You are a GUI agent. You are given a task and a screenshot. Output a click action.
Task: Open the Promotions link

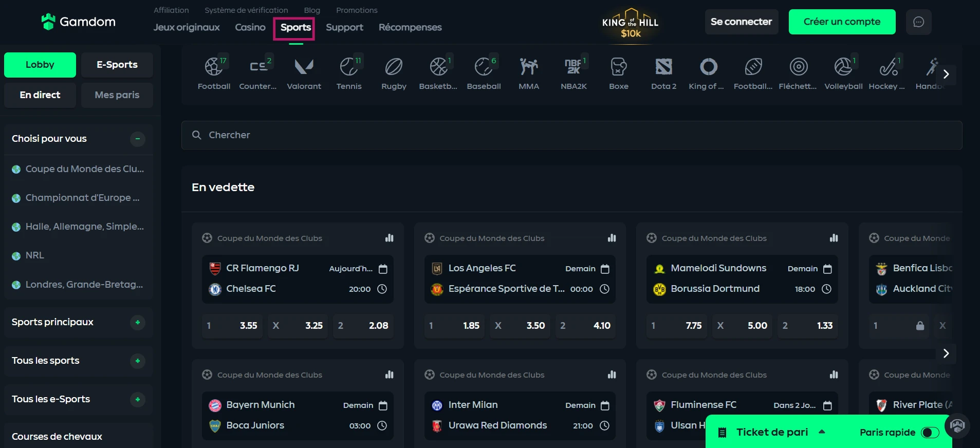357,10
